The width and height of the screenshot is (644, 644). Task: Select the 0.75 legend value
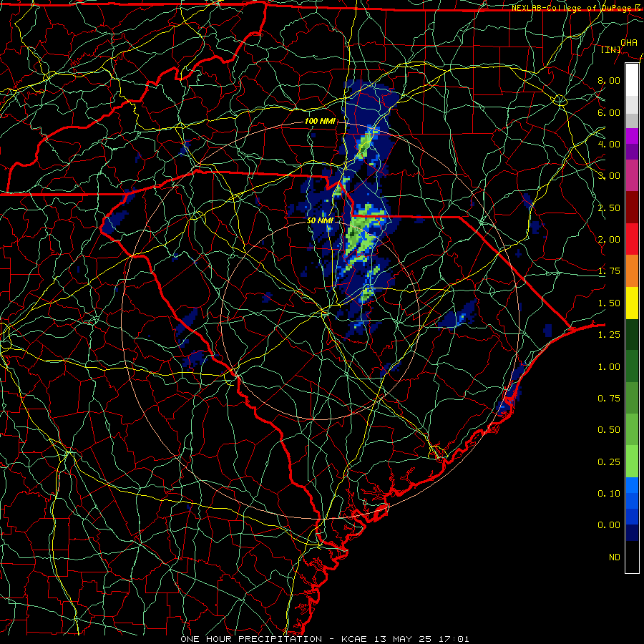click(x=609, y=399)
